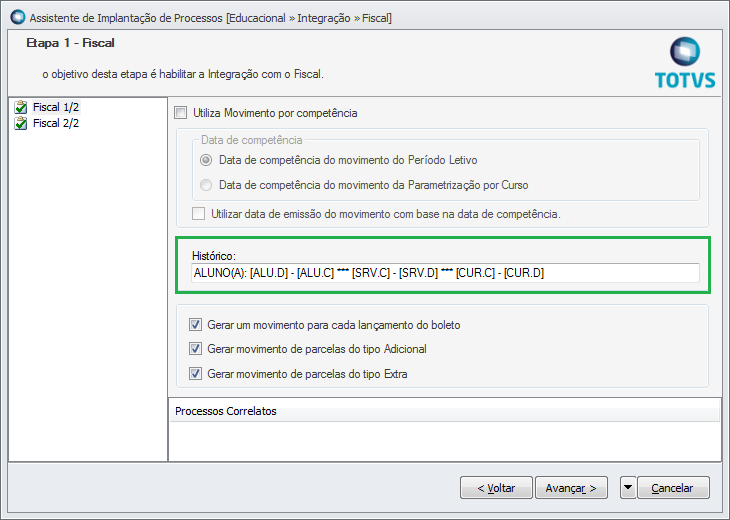Cancel the wizard with Cancelar

pyautogui.click(x=673, y=487)
